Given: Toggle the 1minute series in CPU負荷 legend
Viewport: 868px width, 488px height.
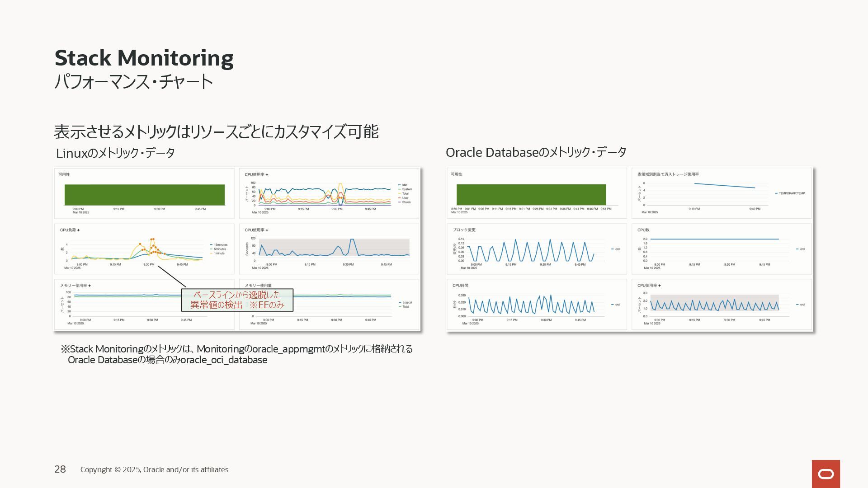Looking at the screenshot, I should tap(217, 253).
